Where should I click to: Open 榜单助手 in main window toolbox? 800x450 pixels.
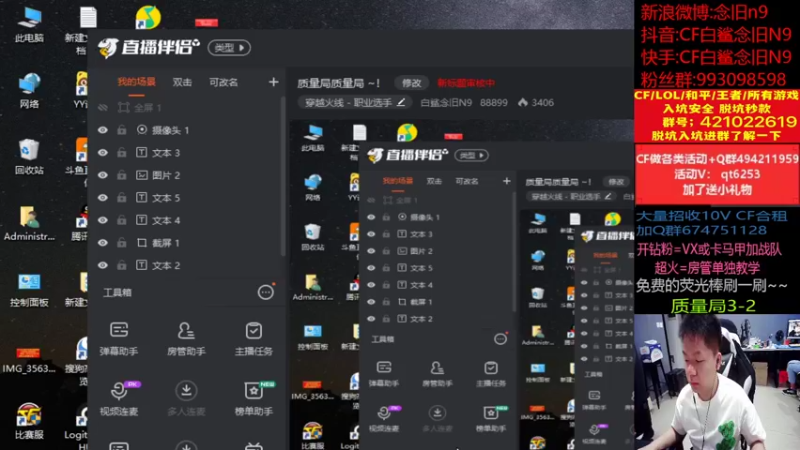pyautogui.click(x=254, y=398)
